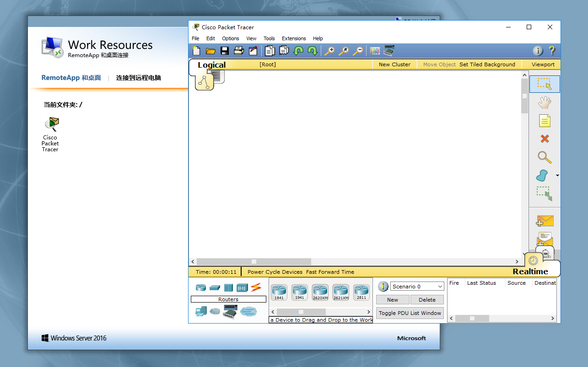Click the Zoom Reset magnifier icon
The height and width of the screenshot is (367, 588).
(344, 51)
